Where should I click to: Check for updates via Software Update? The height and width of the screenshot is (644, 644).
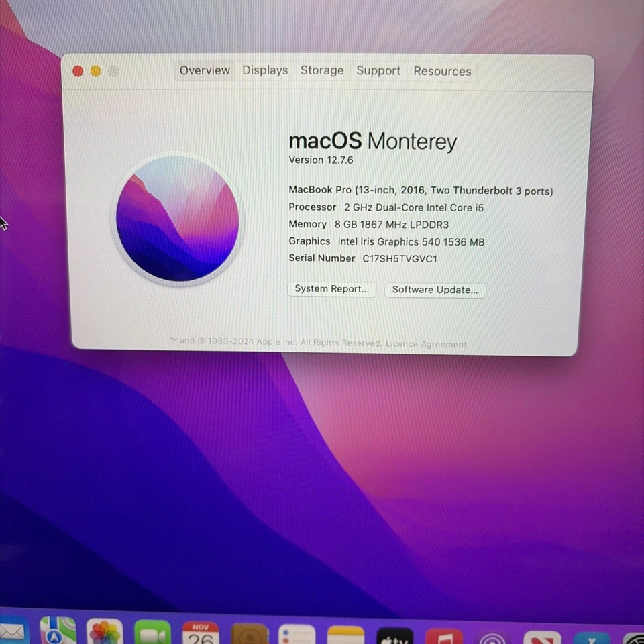pos(435,289)
